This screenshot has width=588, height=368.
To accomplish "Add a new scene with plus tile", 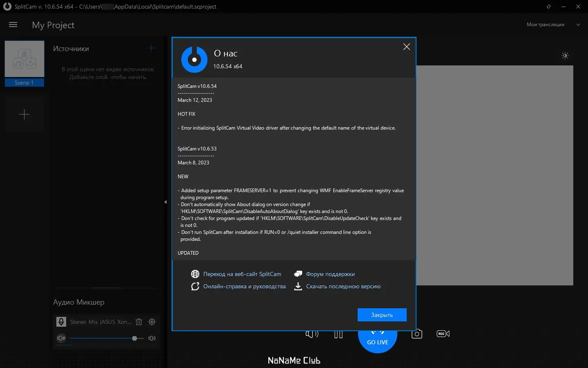I will point(24,114).
